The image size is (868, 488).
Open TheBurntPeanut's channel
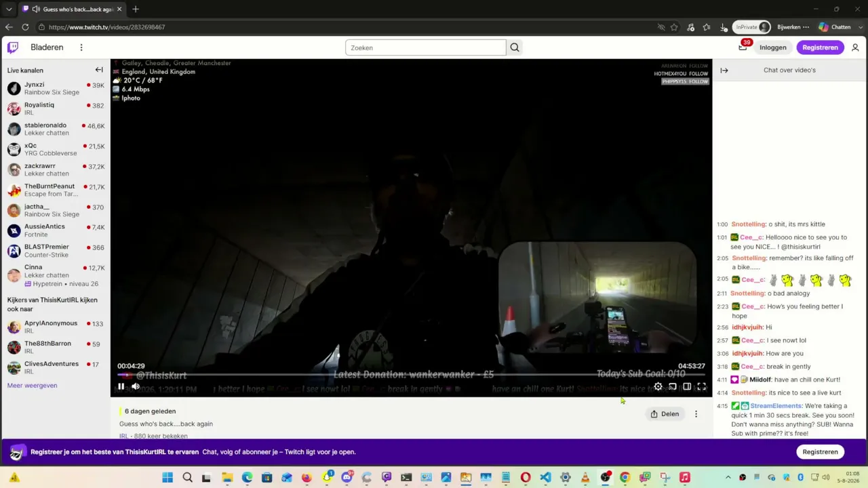click(x=55, y=190)
